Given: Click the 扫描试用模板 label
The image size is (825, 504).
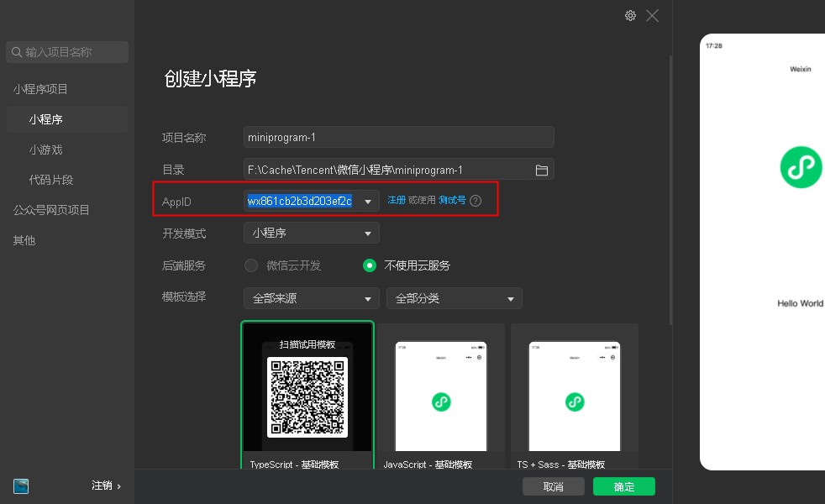Looking at the screenshot, I should point(307,344).
